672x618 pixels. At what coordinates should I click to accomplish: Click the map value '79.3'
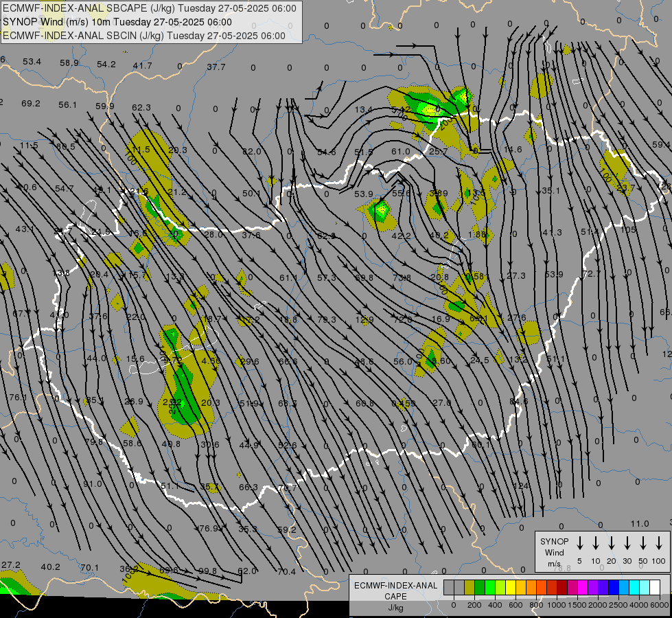point(327,319)
